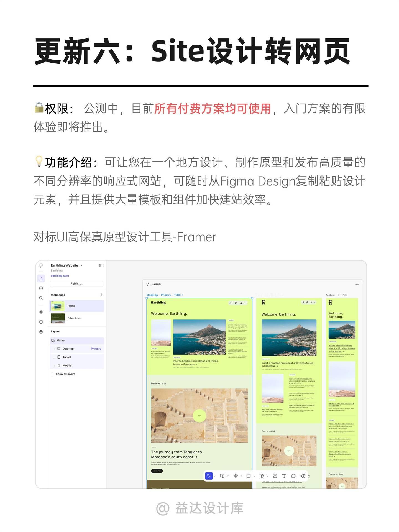This screenshot has height=532, width=399.
Task: Click the Featured trip label in Desktop frame
Action: [x=158, y=383]
